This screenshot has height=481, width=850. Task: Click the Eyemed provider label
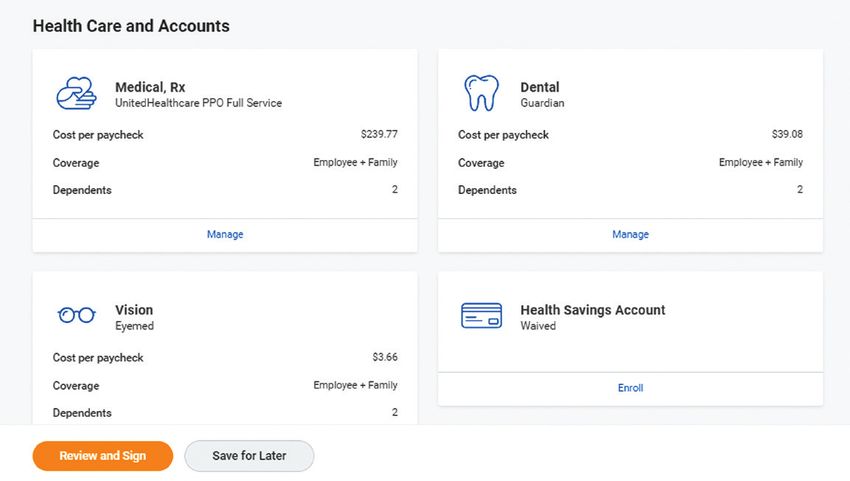(x=134, y=326)
